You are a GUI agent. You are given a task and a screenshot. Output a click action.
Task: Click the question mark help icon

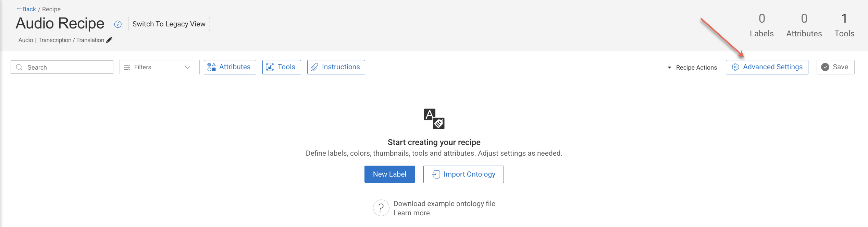[x=381, y=208]
